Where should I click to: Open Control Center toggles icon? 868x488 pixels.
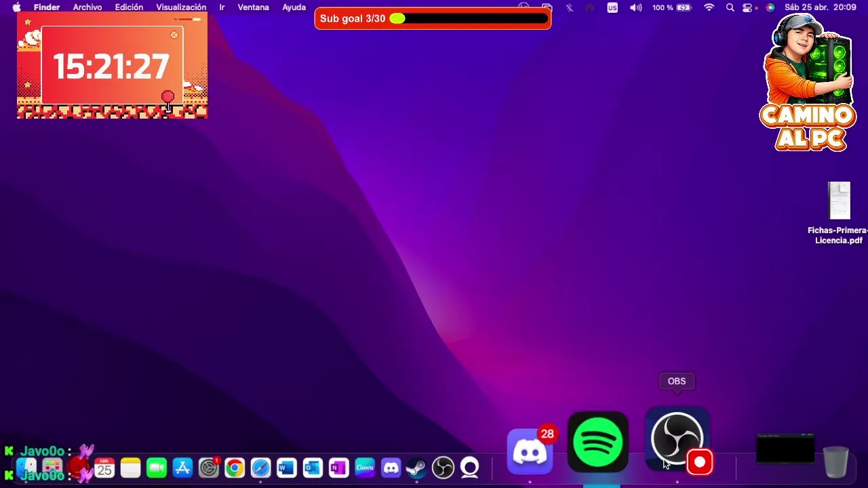point(748,7)
